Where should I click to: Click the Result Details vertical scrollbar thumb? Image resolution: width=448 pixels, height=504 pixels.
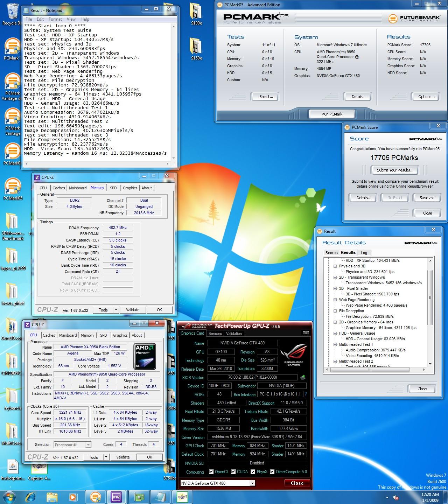click(x=430, y=297)
